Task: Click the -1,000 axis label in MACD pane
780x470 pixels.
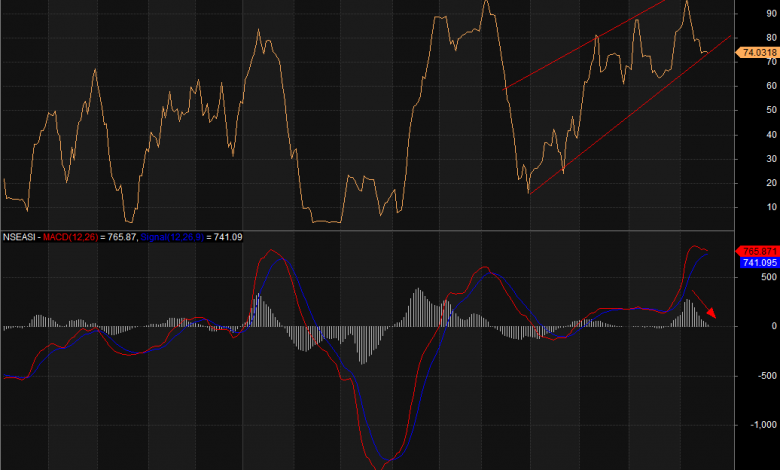Action: point(764,425)
